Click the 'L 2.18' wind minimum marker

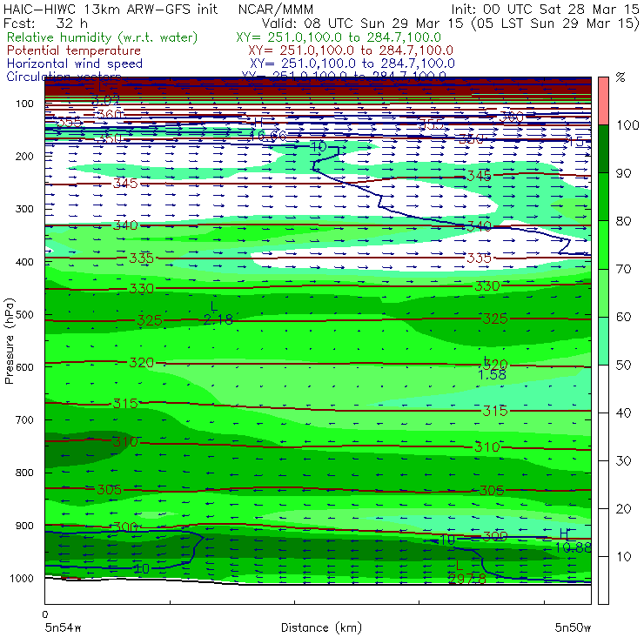tap(218, 313)
